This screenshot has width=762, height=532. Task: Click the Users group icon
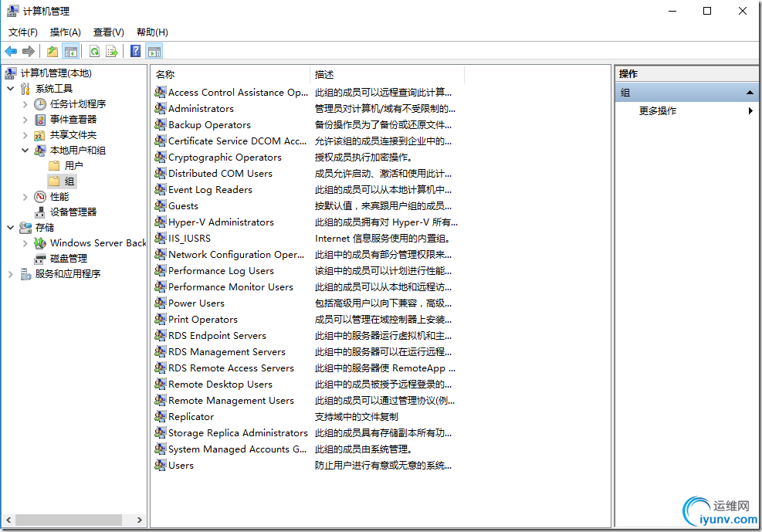point(161,465)
